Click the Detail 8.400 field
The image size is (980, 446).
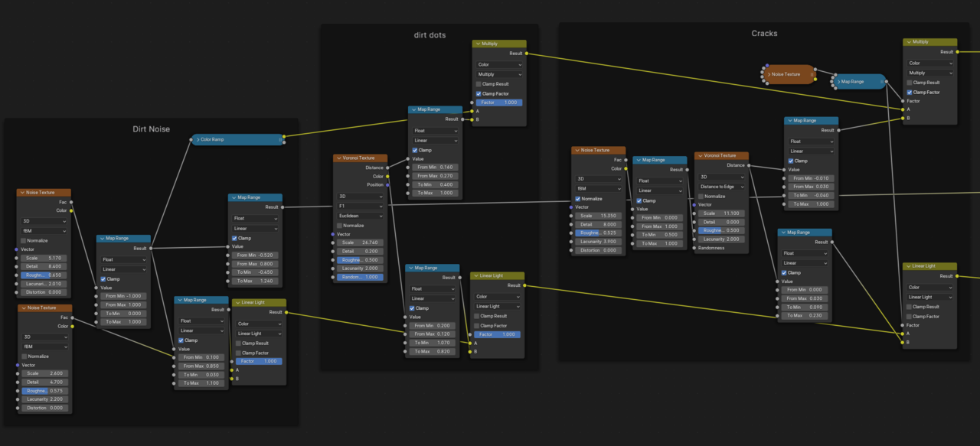point(44,266)
